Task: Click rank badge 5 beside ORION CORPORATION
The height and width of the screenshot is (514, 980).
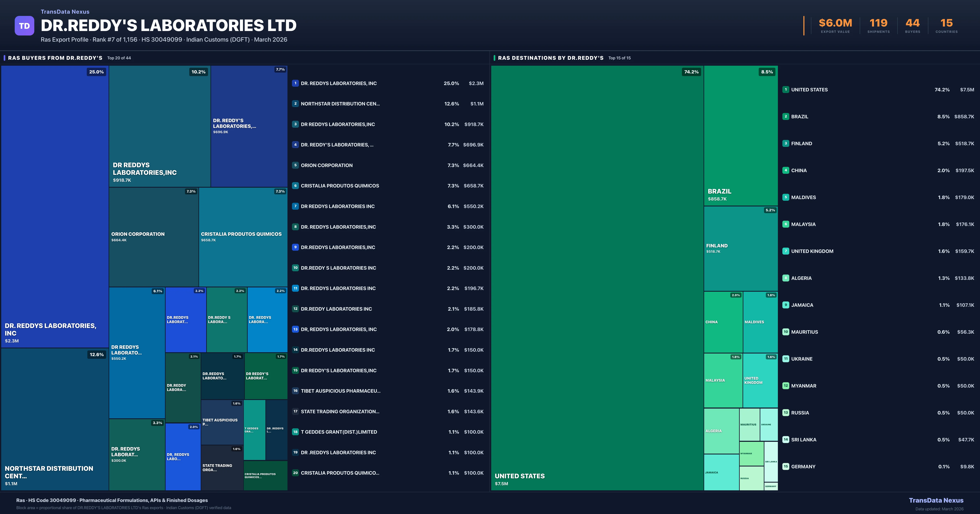Action: tap(295, 165)
